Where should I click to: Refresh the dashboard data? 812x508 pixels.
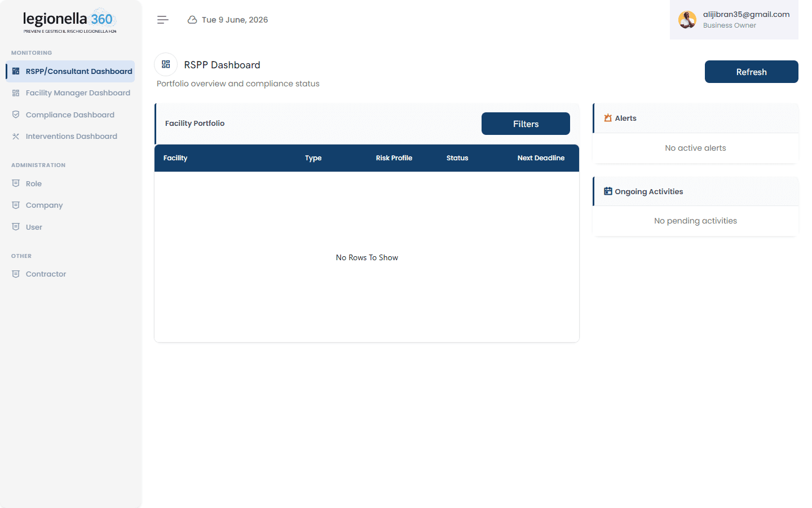coord(751,72)
